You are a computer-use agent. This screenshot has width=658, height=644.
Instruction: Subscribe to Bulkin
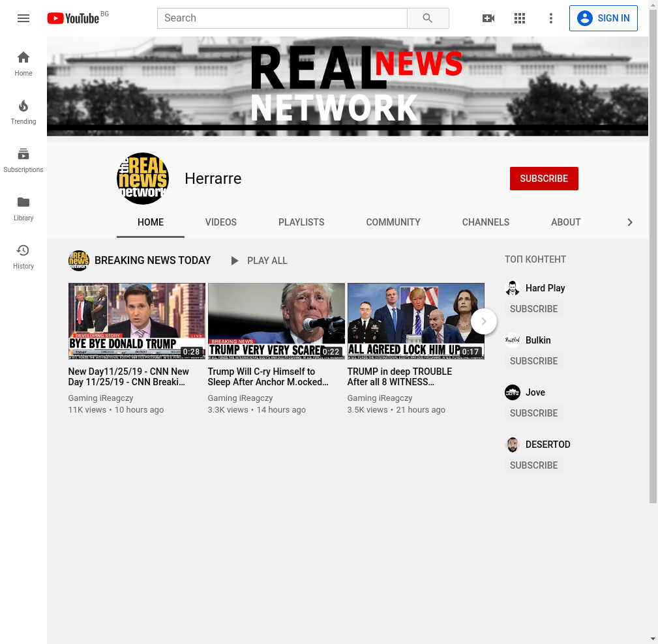click(534, 361)
